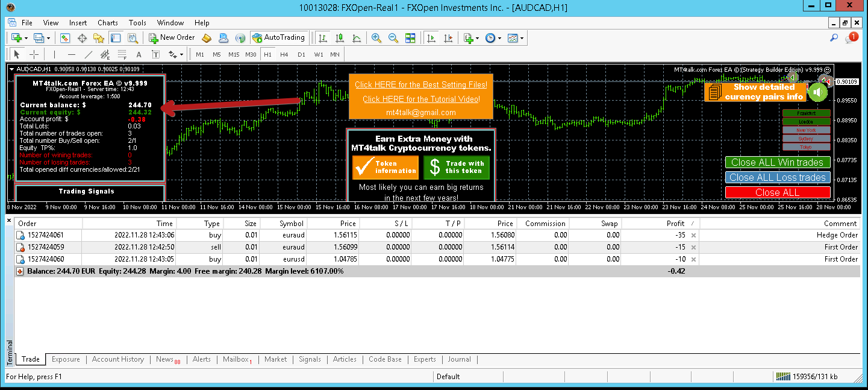868x390 pixels.
Task: Open the chat notifications bubble
Action: 851,37
